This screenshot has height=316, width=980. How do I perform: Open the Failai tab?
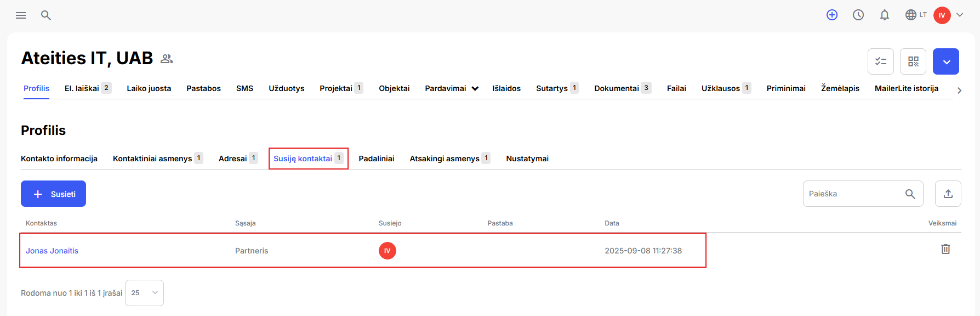click(676, 88)
